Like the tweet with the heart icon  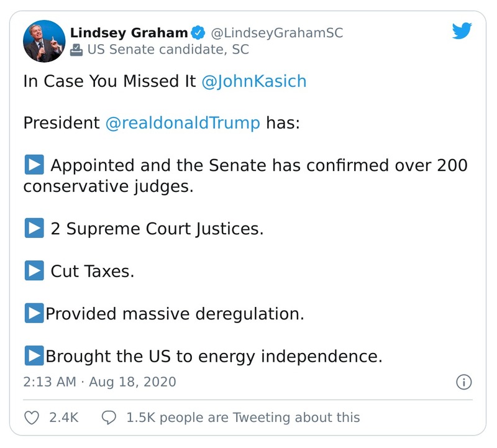tap(32, 418)
